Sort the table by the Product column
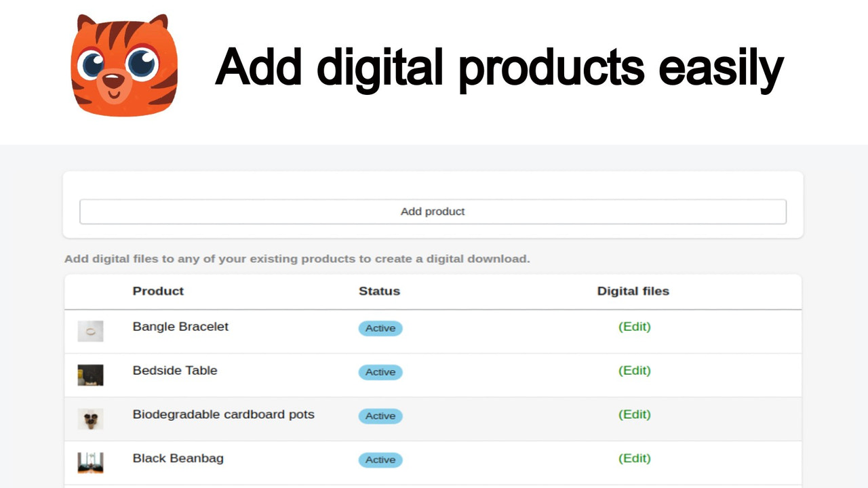 tap(158, 291)
